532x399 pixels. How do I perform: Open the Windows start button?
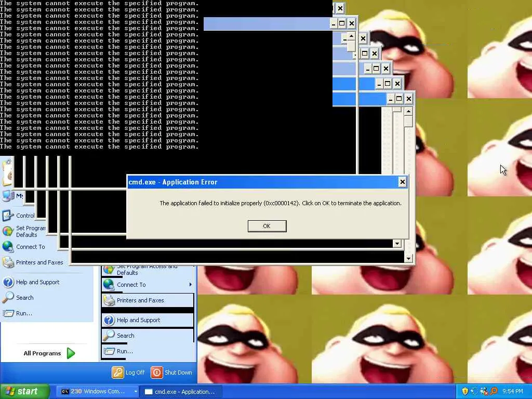click(x=24, y=392)
